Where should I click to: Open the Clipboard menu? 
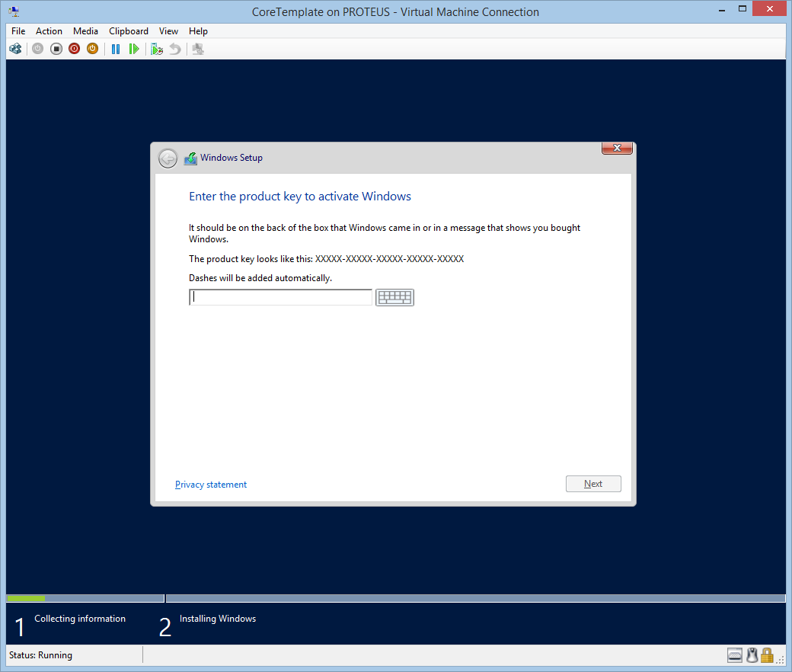pyautogui.click(x=129, y=31)
